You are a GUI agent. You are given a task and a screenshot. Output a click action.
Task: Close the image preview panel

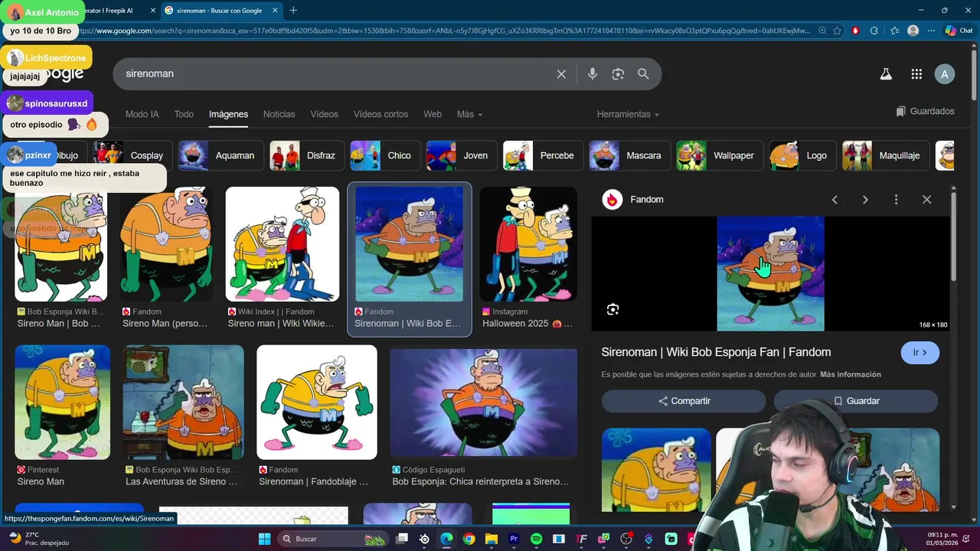926,200
